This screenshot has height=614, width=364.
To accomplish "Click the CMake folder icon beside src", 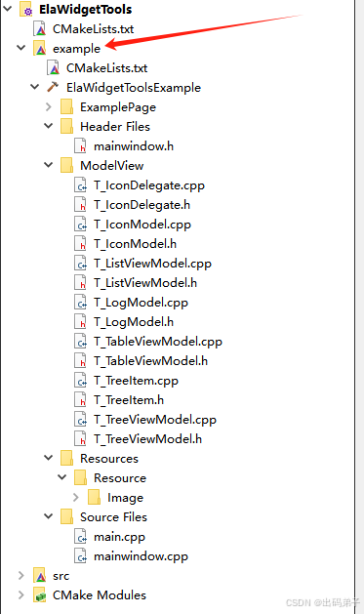I will coord(40,576).
